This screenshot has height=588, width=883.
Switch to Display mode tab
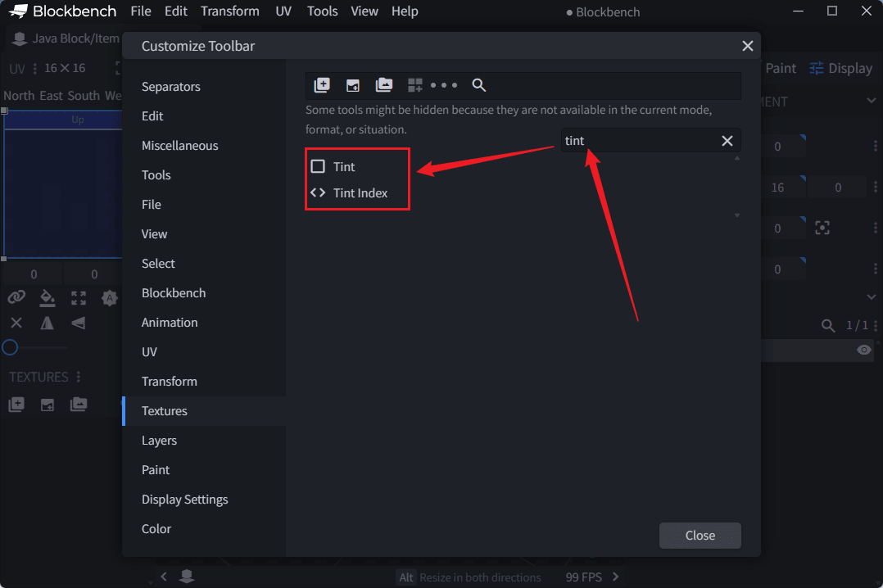tap(840, 68)
